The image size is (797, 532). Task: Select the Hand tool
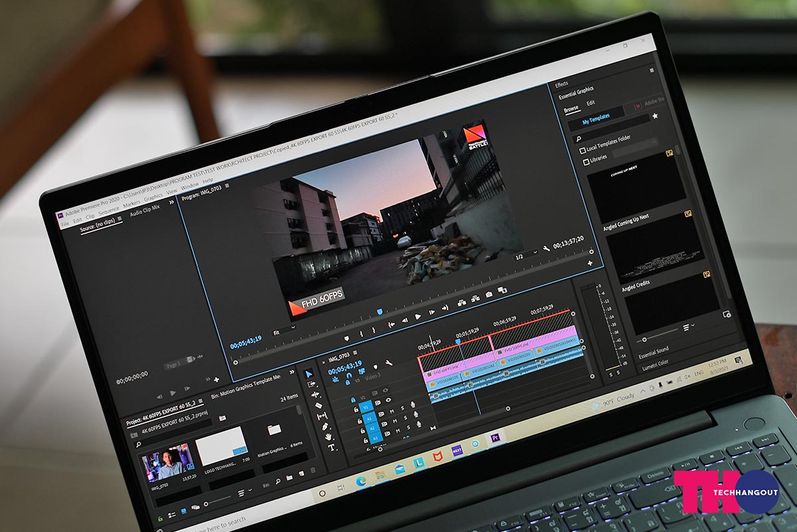(328, 437)
